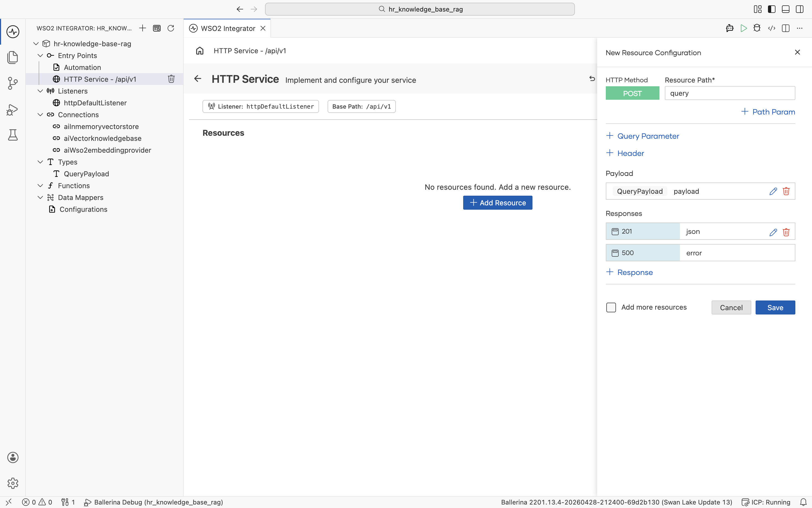Collapse the Data Mappers section
812x508 pixels.
pyautogui.click(x=40, y=197)
